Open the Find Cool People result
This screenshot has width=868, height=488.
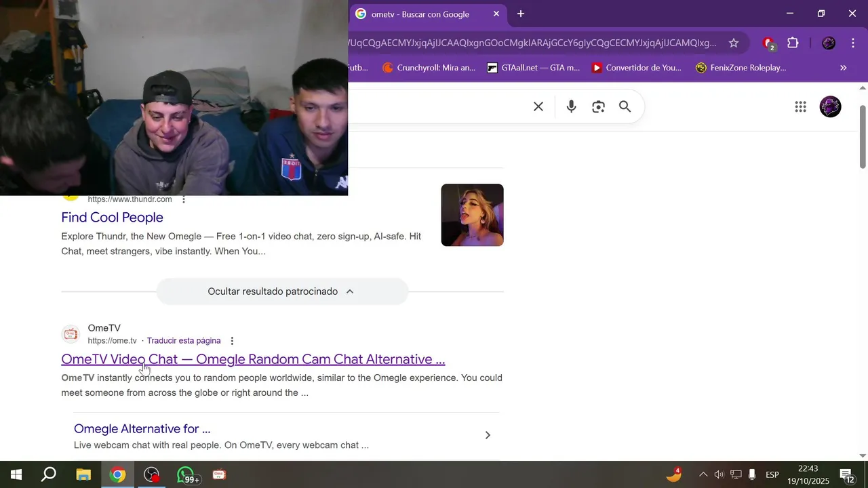click(x=112, y=218)
